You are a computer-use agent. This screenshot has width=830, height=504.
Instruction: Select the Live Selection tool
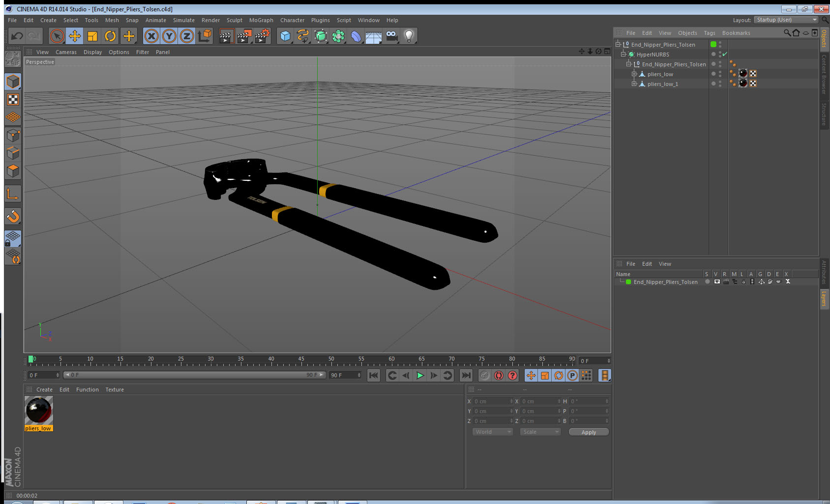coord(57,36)
